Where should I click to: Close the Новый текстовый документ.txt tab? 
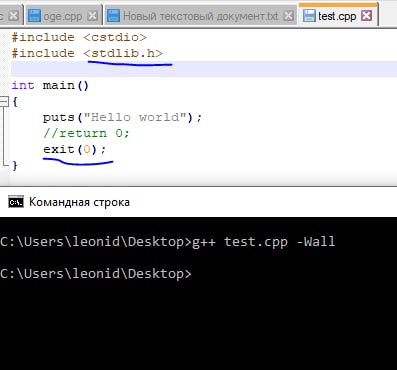[288, 16]
